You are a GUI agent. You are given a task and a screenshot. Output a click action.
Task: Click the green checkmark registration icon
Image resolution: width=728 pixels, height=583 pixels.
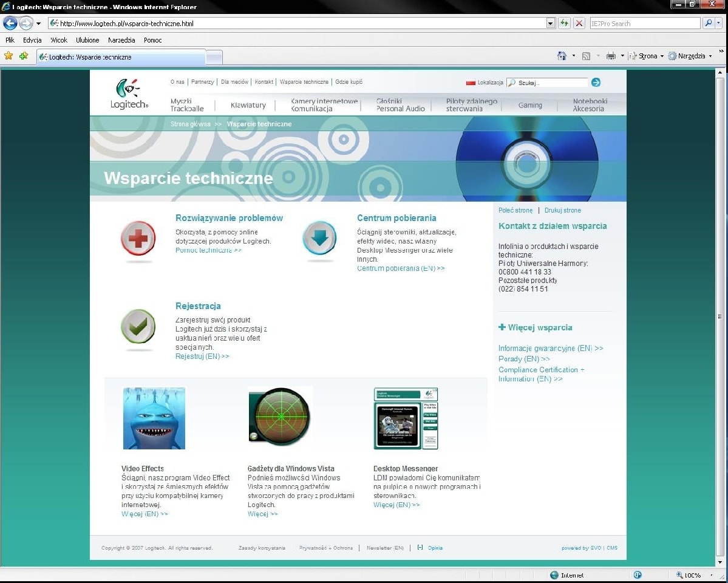(x=138, y=326)
